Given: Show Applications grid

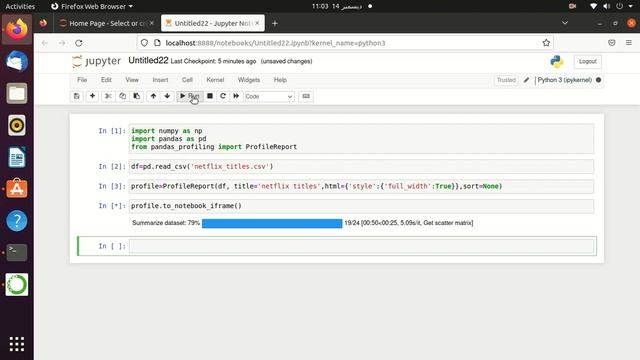Looking at the screenshot, I should (x=17, y=344).
